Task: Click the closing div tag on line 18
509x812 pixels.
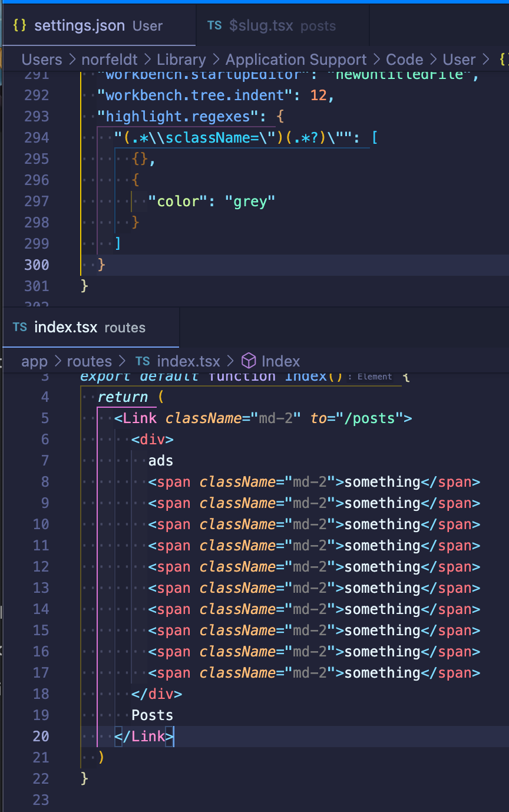Action: tap(157, 694)
